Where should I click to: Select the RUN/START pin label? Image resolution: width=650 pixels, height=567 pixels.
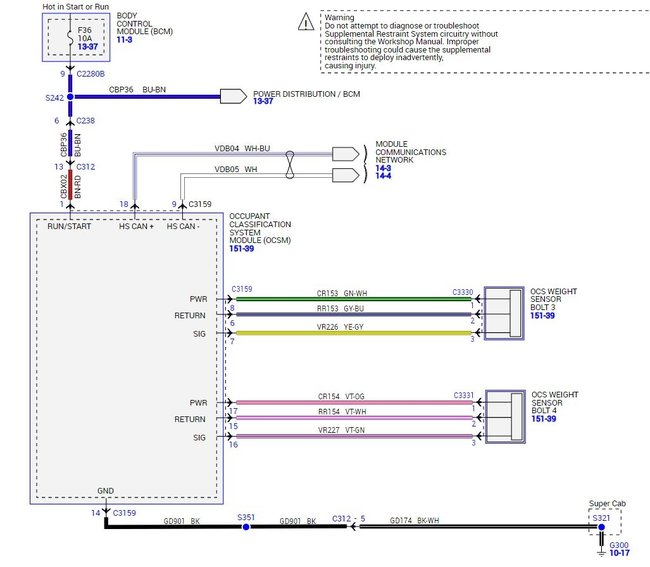[x=69, y=226]
